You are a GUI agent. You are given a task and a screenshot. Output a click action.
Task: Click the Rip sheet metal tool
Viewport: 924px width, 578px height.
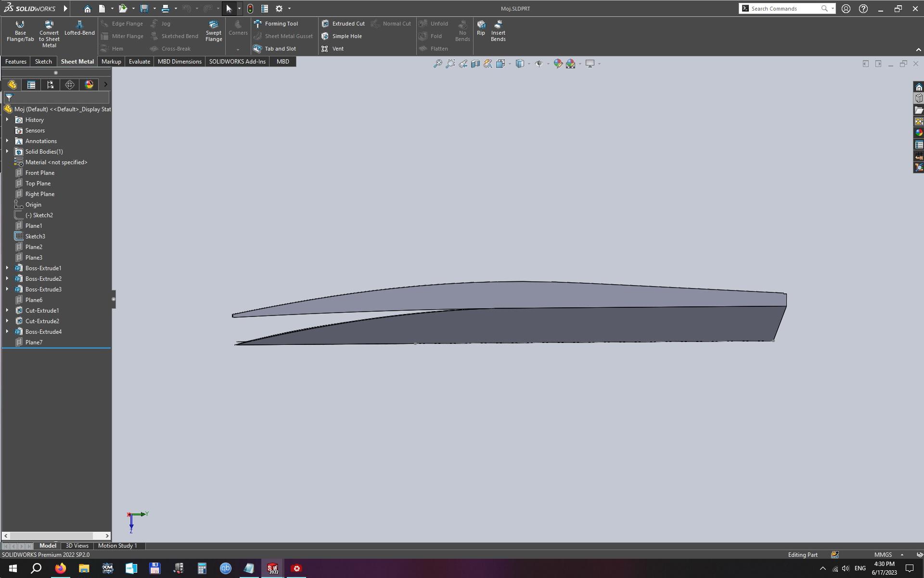click(x=481, y=28)
